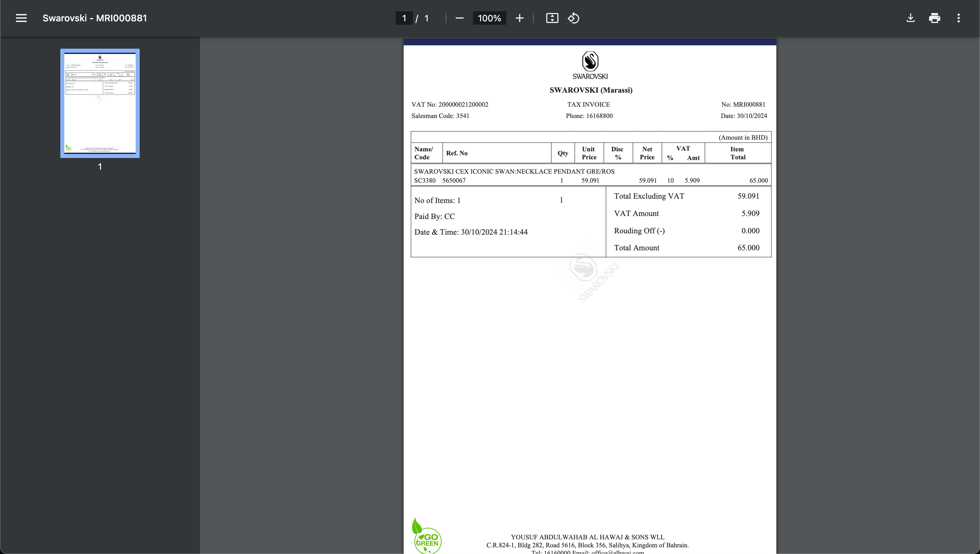This screenshot has height=554, width=980.
Task: Click '(Amount in BHD)' label
Action: coord(743,137)
